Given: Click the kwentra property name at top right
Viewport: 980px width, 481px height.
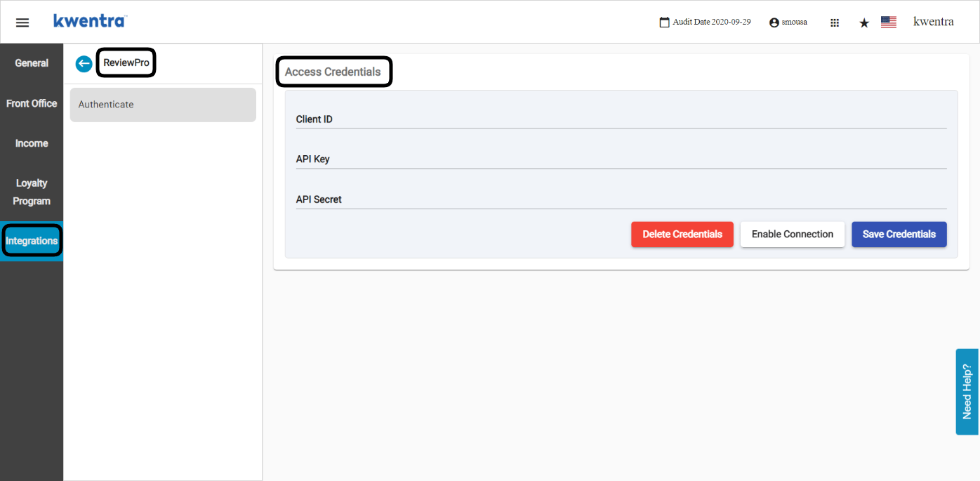Looking at the screenshot, I should [x=934, y=22].
